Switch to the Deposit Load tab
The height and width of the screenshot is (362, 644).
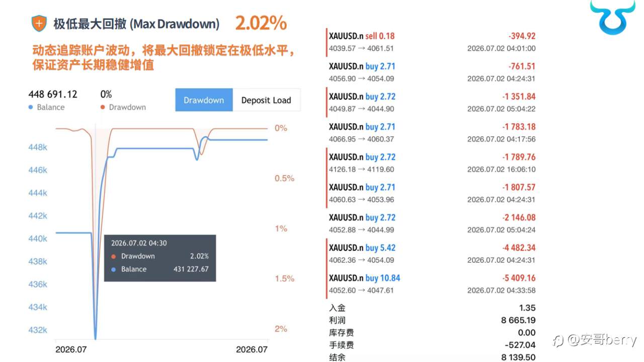266,100
